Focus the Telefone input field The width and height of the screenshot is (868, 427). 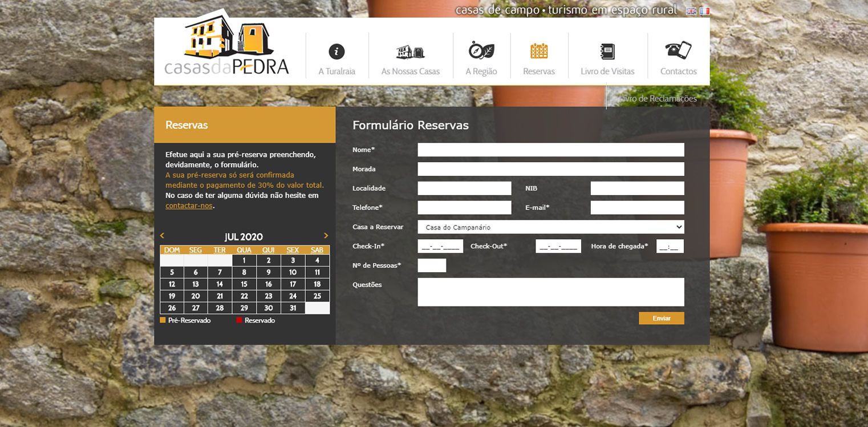pyautogui.click(x=465, y=207)
